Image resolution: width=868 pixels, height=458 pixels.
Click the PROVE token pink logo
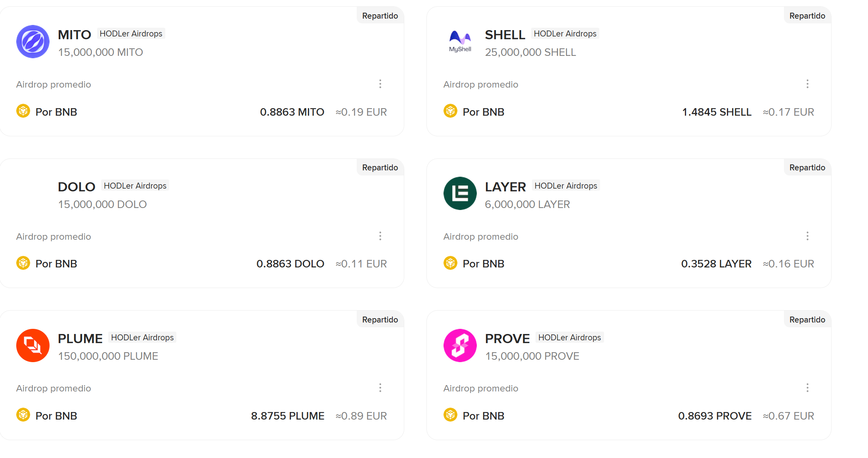tap(460, 345)
